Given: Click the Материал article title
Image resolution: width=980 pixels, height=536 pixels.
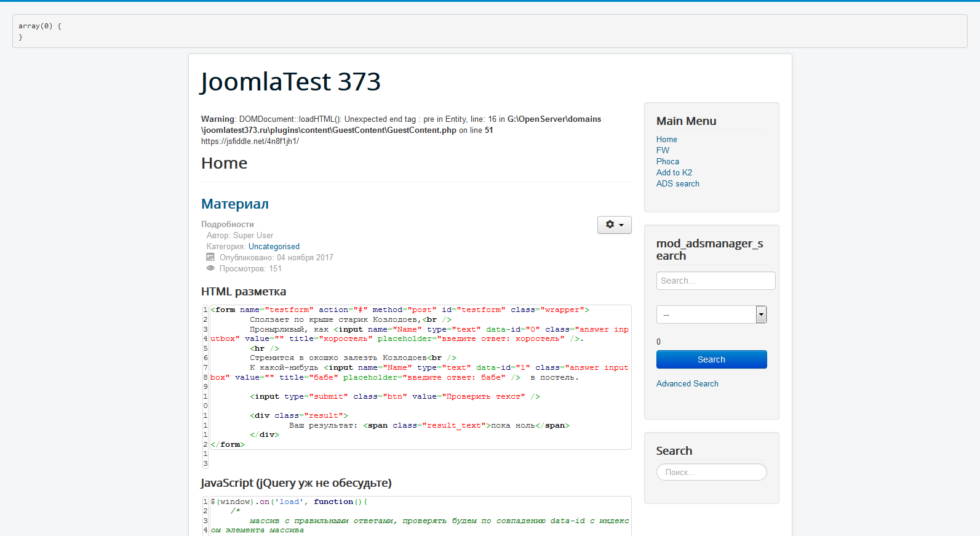Looking at the screenshot, I should click(x=235, y=204).
